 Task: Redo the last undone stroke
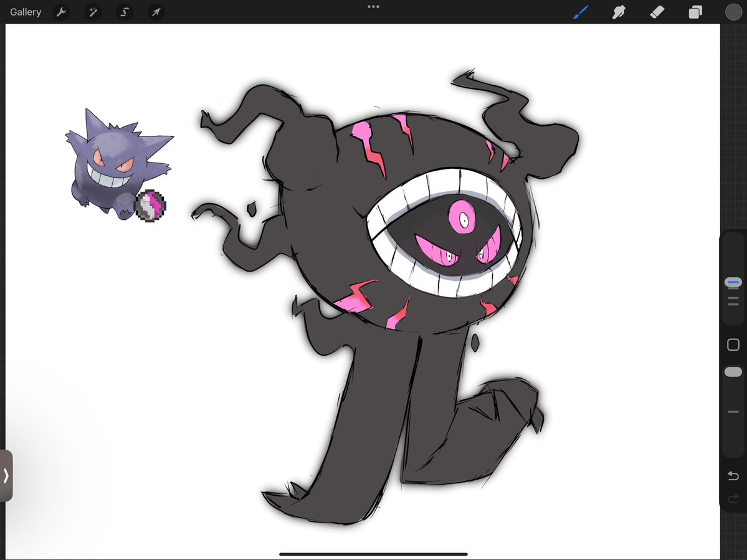[733, 498]
